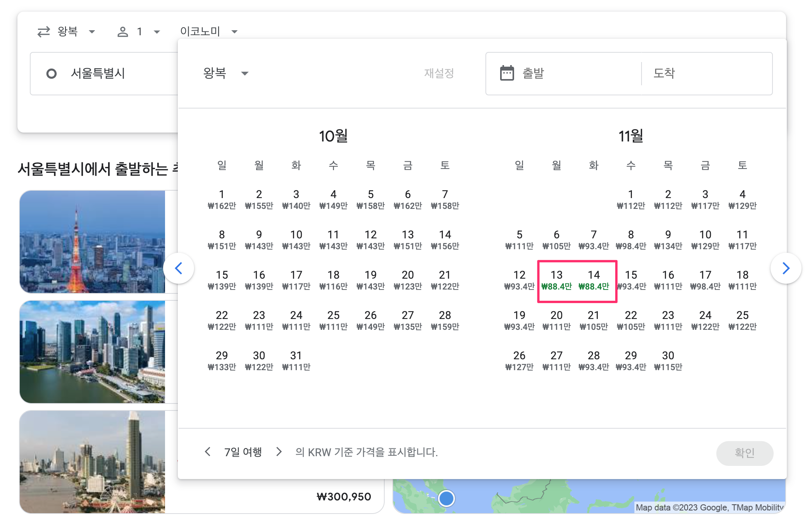Viewport: 812px width, 531px height.
Task: Click the right chevron beside 7일 여행
Action: pyautogui.click(x=279, y=452)
